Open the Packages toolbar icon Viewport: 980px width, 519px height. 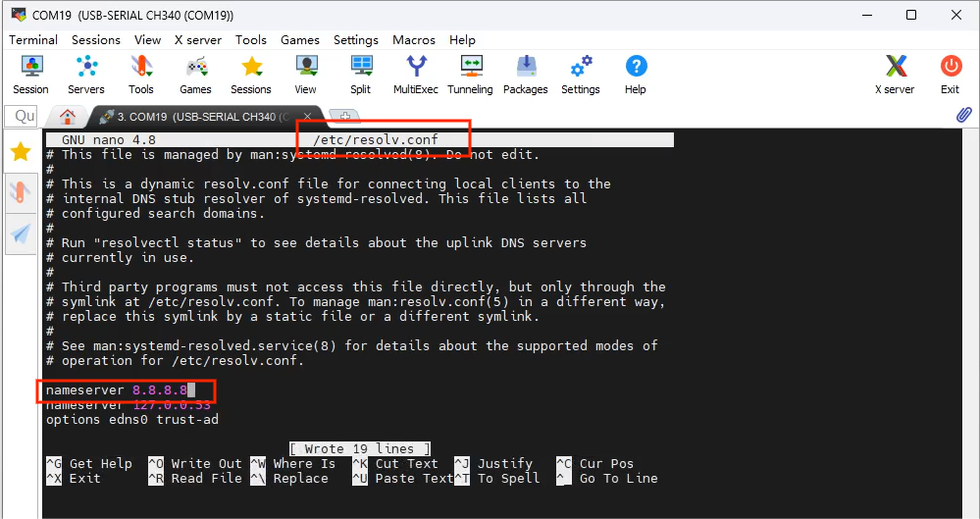pyautogui.click(x=526, y=75)
